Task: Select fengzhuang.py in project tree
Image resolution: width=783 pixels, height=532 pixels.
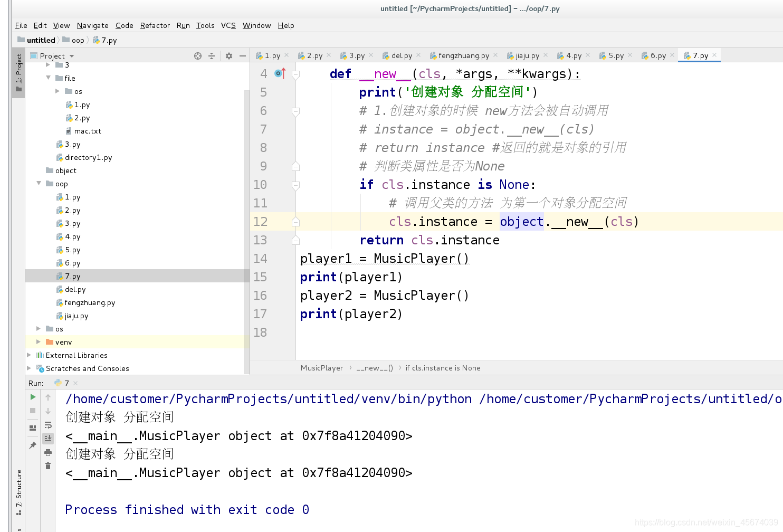Action: (x=90, y=302)
